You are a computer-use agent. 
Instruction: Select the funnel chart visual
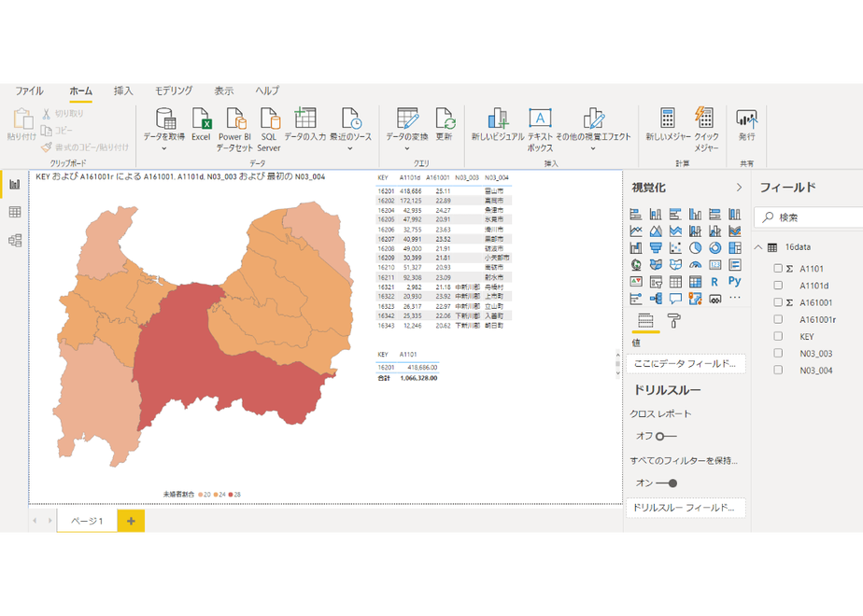[x=656, y=248]
